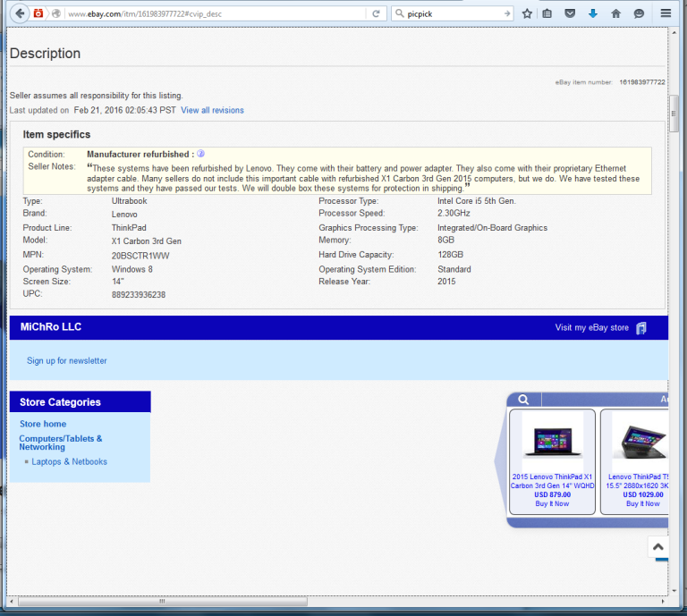The height and width of the screenshot is (616, 687).
Task: Click the help icon beside Manufacturer refurbished
Action: (200, 154)
